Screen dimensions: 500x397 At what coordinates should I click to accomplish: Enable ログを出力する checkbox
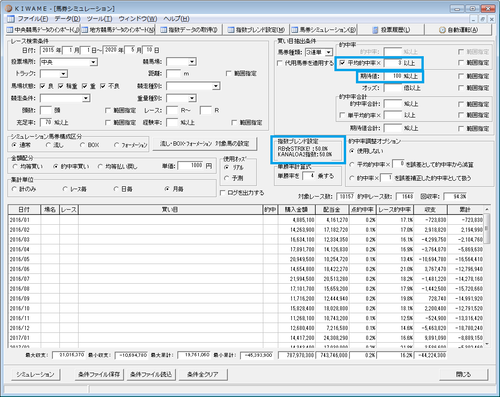(x=223, y=193)
